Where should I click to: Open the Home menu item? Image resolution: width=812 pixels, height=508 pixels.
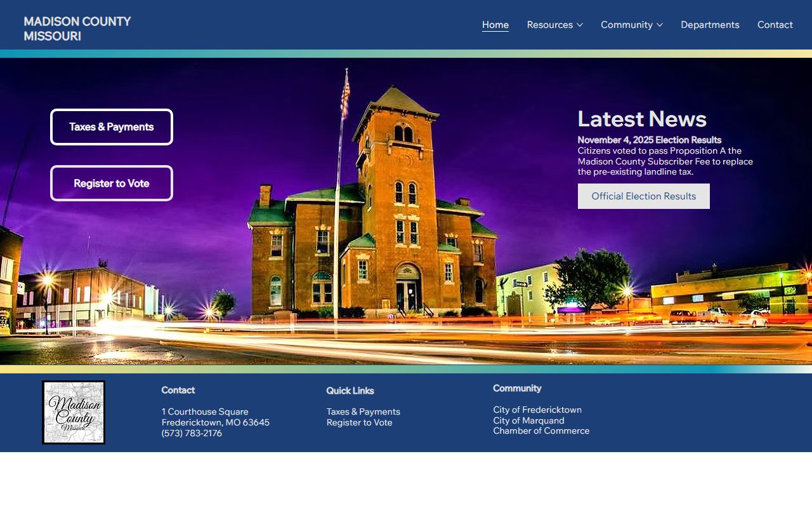tap(495, 25)
